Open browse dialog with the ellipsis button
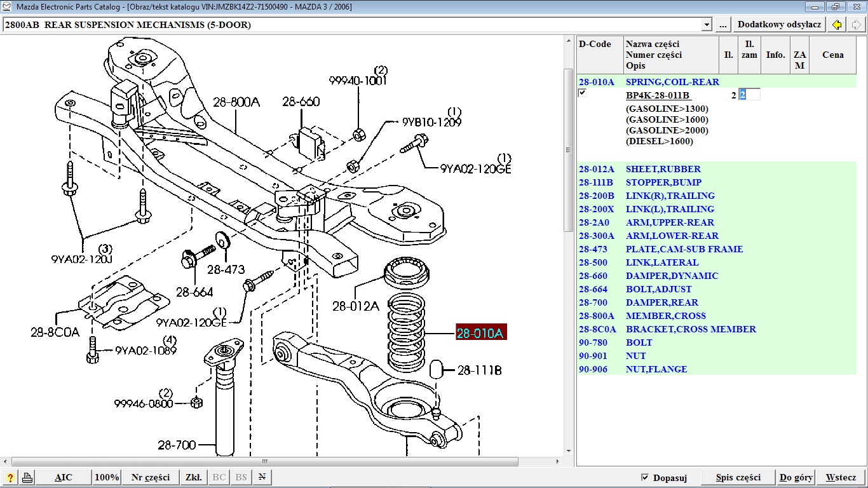 (722, 25)
